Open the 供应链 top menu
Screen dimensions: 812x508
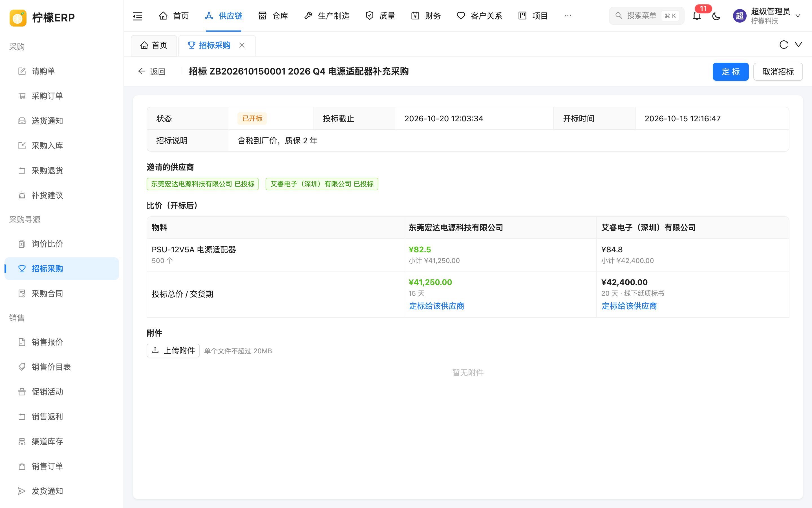pyautogui.click(x=224, y=16)
